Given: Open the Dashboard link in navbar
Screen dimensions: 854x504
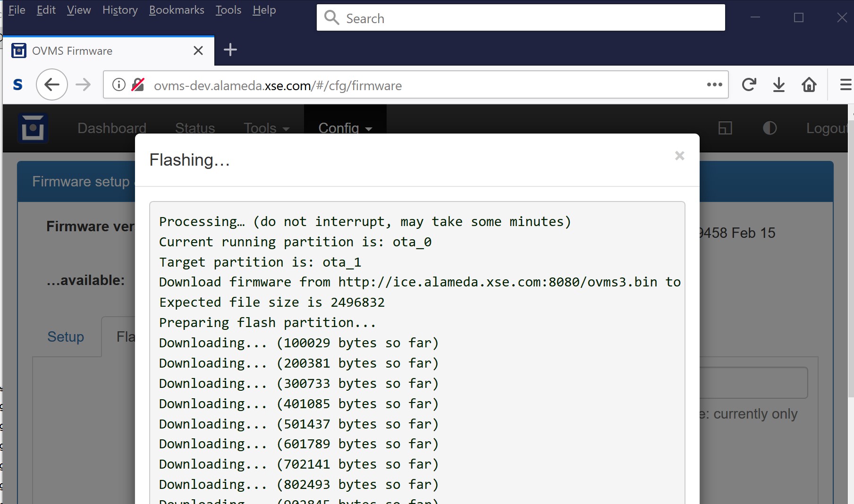Looking at the screenshot, I should pos(112,128).
